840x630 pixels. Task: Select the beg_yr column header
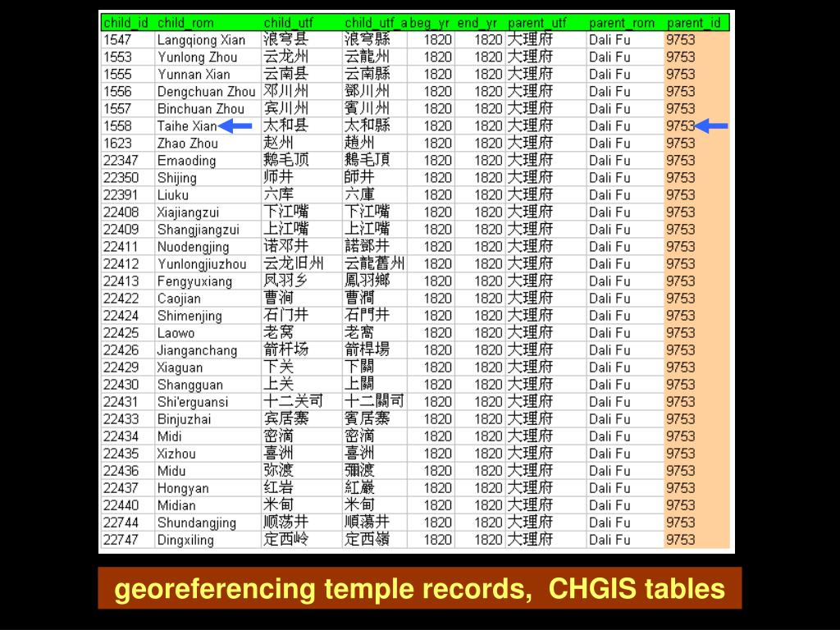click(430, 23)
